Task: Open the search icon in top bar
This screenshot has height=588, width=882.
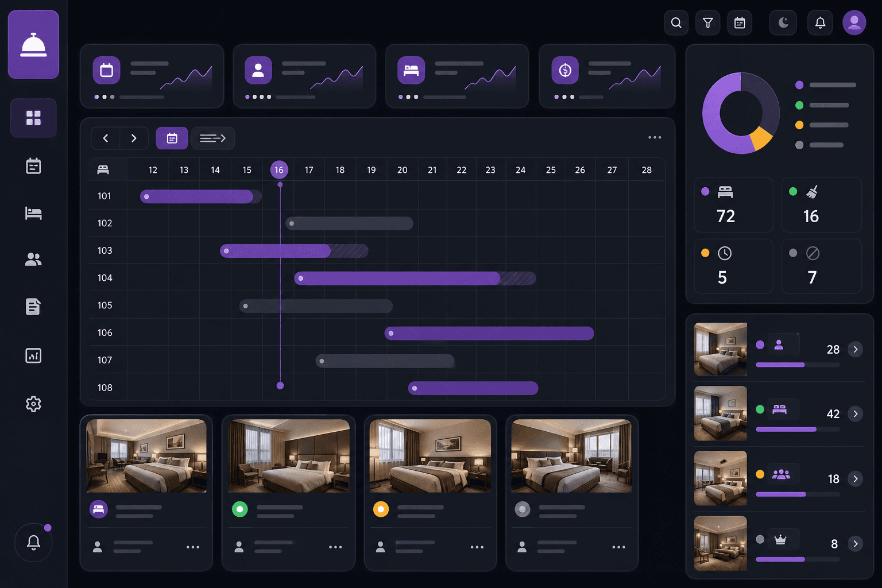Action: 676,23
